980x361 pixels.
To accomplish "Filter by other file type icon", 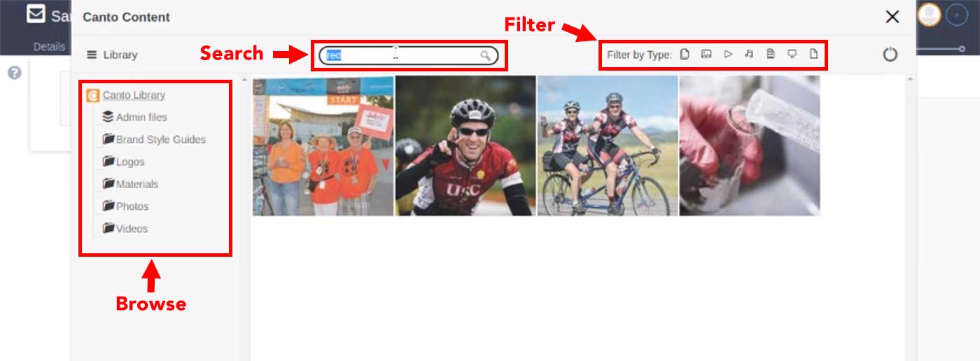I will pyautogui.click(x=813, y=54).
